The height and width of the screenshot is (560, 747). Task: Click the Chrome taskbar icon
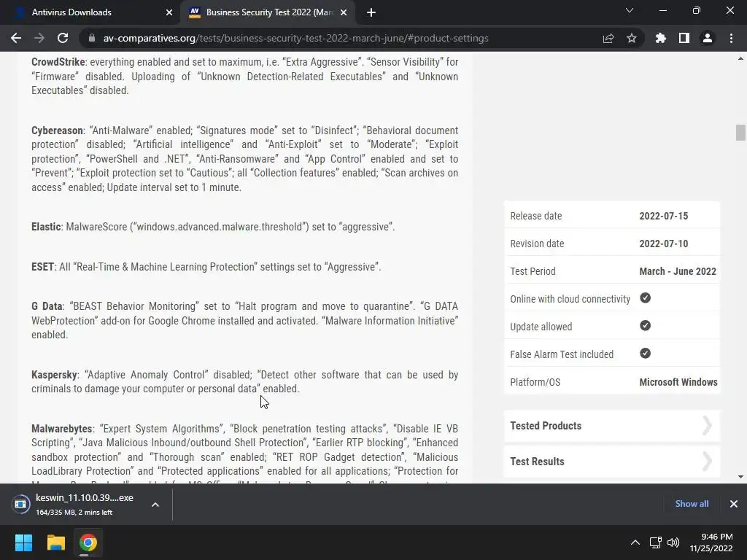(x=88, y=542)
